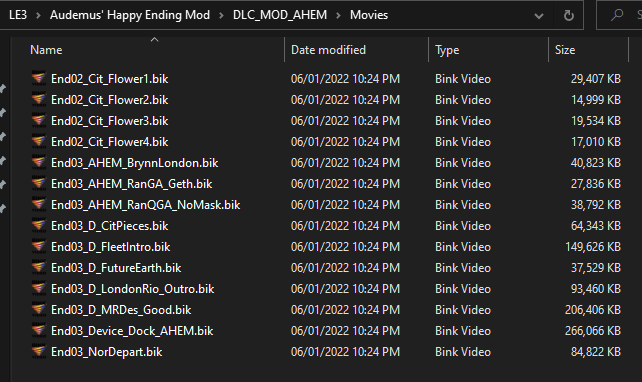Click the End03_AHEM_BrynnLondon.bik Bink icon
The image size is (642, 382).
38,163
